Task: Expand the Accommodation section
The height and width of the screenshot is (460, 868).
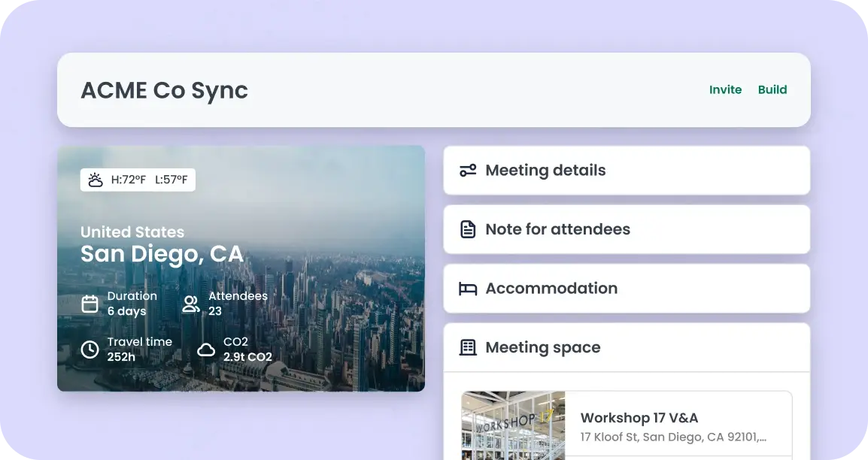Action: tap(626, 289)
